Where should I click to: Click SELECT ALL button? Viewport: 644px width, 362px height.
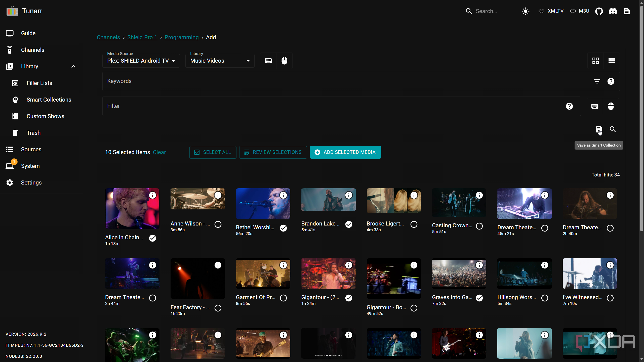click(x=213, y=152)
